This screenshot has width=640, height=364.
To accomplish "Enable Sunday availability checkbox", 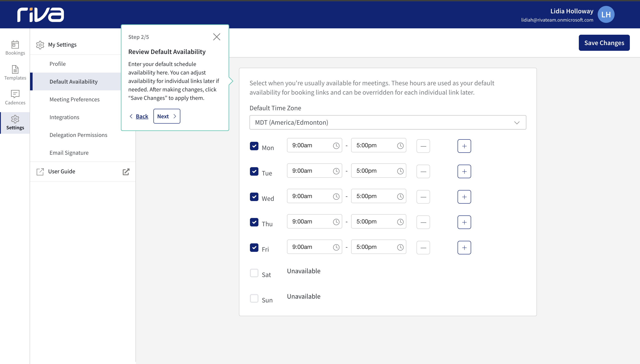I will [254, 298].
